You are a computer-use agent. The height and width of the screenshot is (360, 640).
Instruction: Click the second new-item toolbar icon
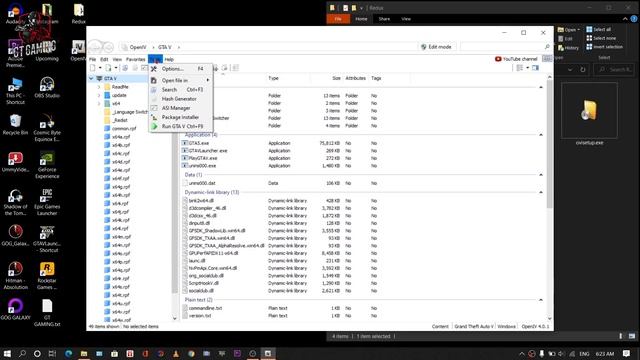(x=108, y=68)
